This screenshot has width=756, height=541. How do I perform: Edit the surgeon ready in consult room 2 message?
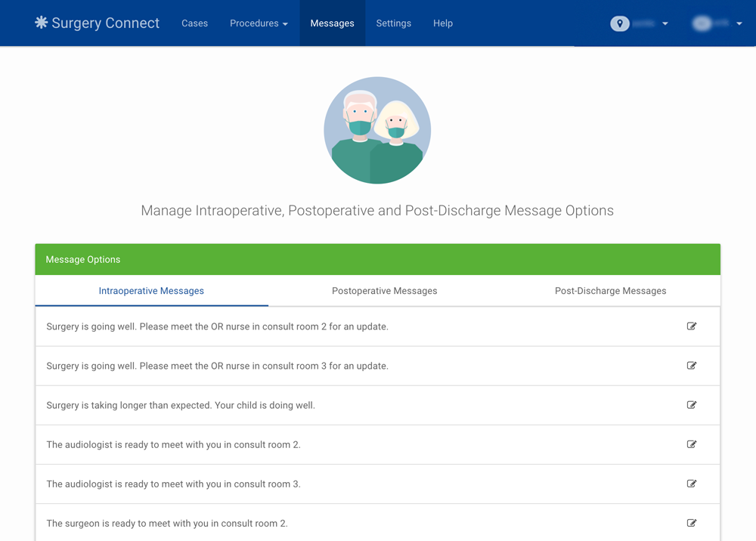(x=691, y=522)
